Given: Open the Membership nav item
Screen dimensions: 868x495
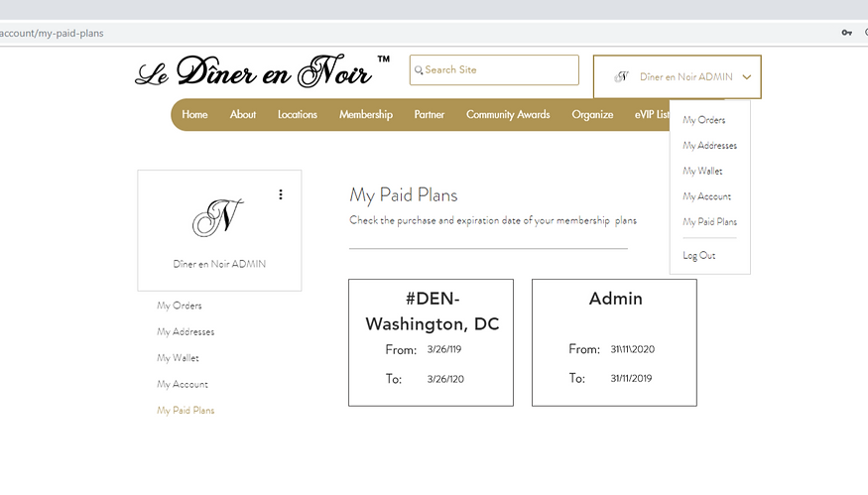Looking at the screenshot, I should 366,115.
